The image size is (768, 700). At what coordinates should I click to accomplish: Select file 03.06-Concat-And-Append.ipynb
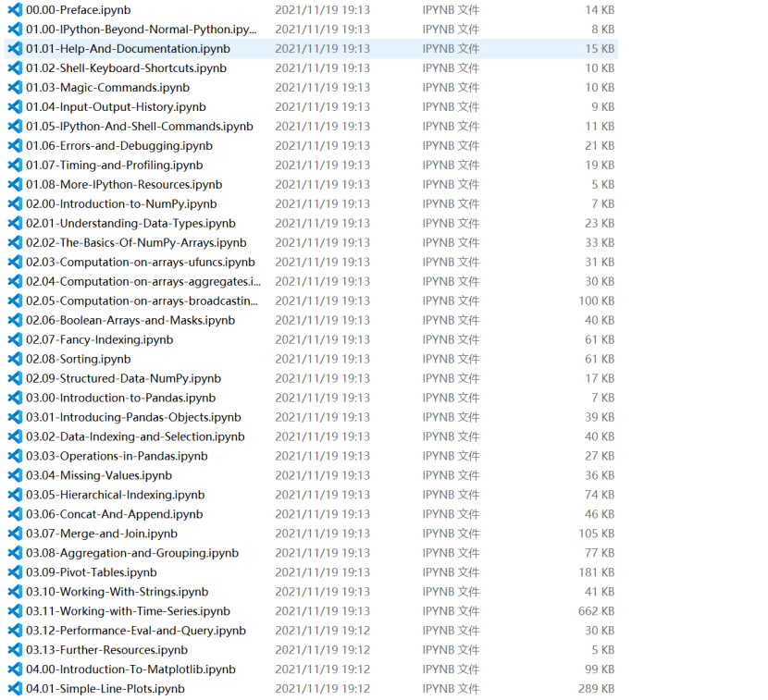[114, 514]
